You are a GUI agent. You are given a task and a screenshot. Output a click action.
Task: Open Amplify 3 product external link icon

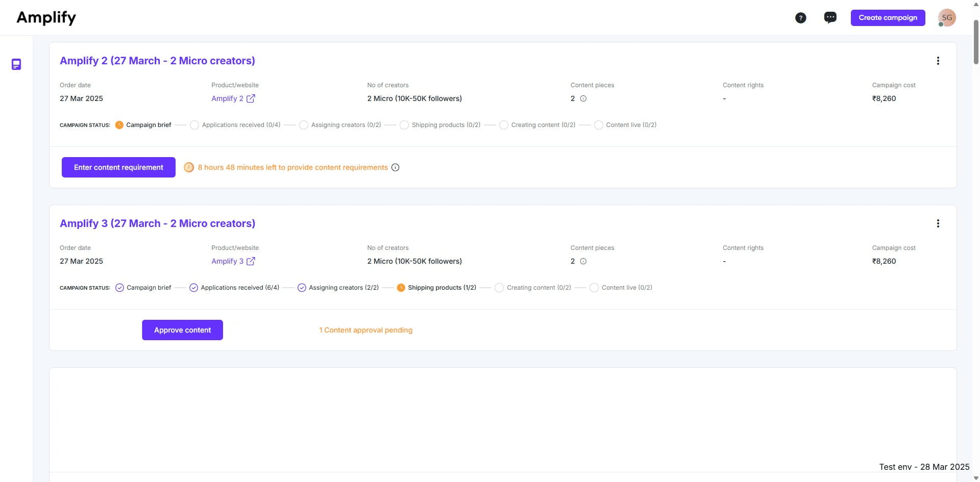click(251, 261)
